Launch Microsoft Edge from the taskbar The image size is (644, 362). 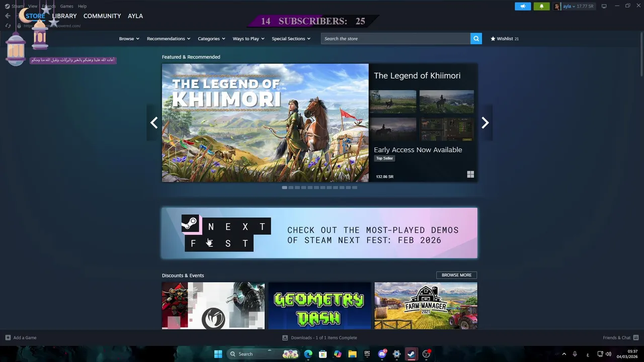click(x=308, y=354)
